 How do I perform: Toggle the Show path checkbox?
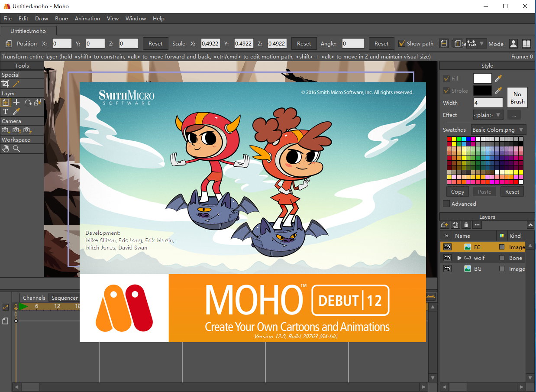click(x=402, y=43)
